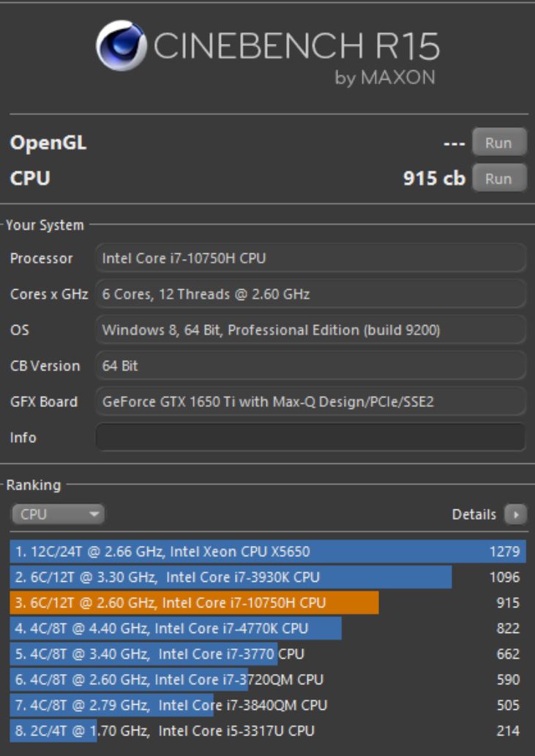Click the OS information field
The height and width of the screenshot is (756, 535).
coord(310,330)
